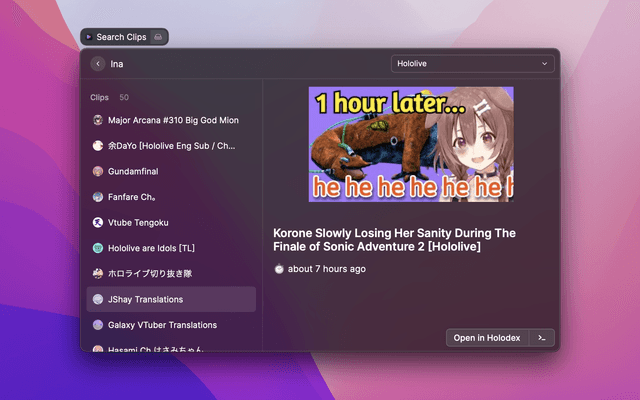Click the Search Clips command label
Screen dimensions: 640x400
click(x=120, y=37)
